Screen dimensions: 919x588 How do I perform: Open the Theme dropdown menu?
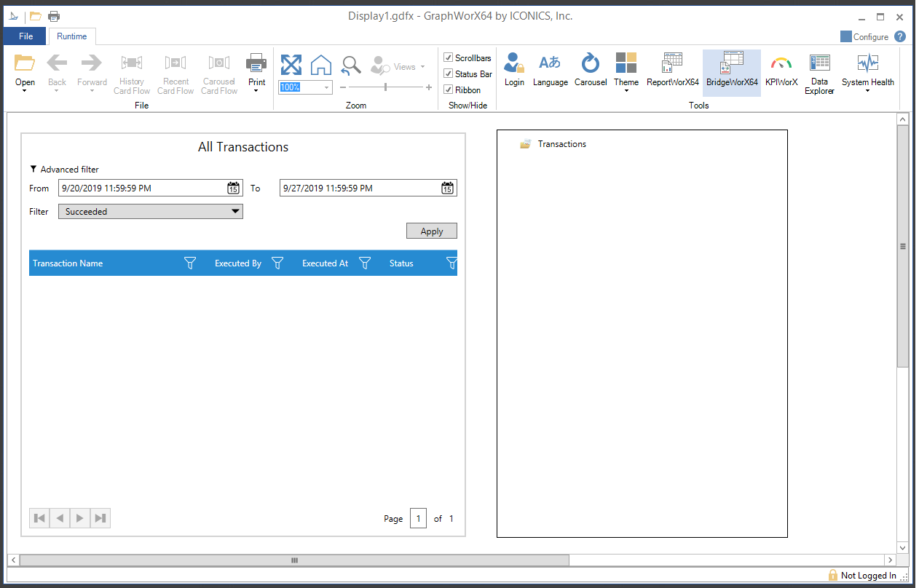point(626,73)
